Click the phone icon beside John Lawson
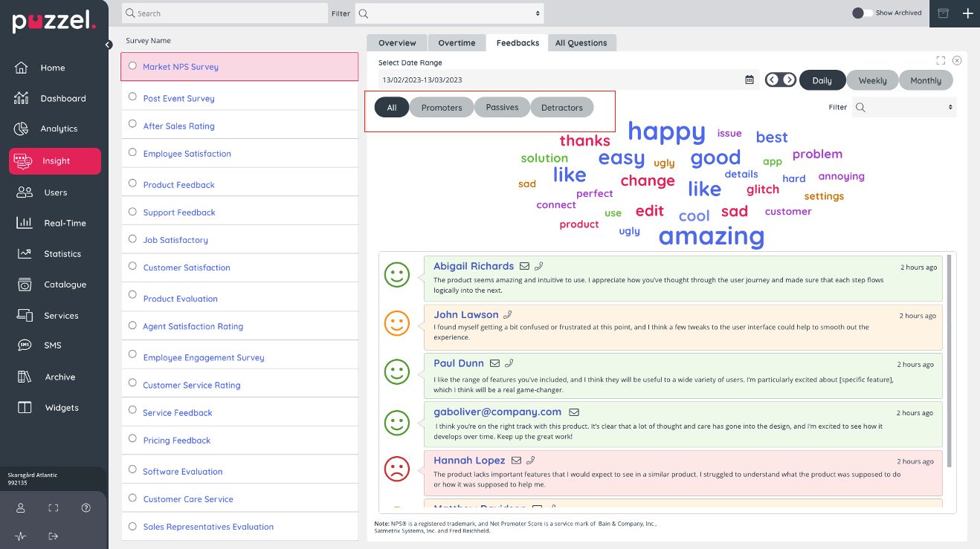This screenshot has width=980, height=549. (x=509, y=315)
